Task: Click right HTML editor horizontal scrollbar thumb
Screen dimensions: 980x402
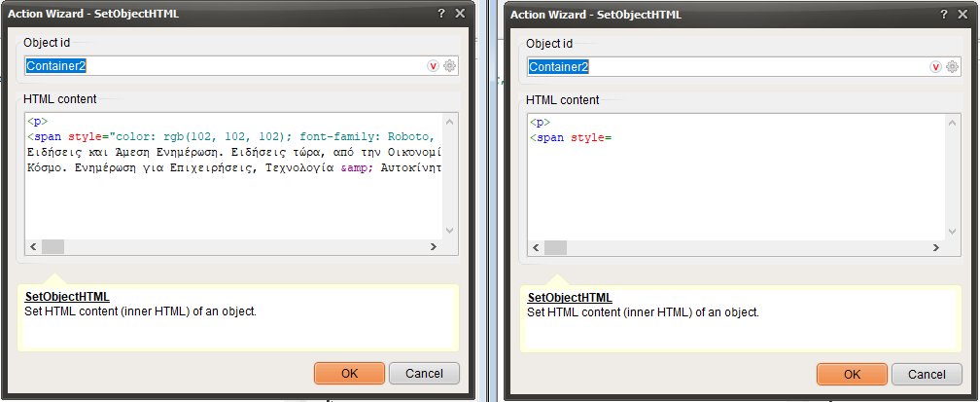Action: point(555,248)
